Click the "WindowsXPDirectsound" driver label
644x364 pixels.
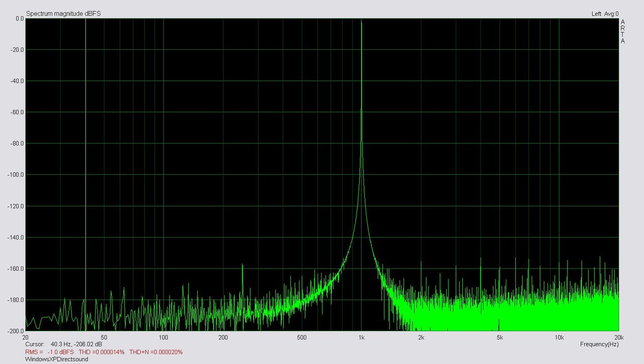pyautogui.click(x=57, y=359)
